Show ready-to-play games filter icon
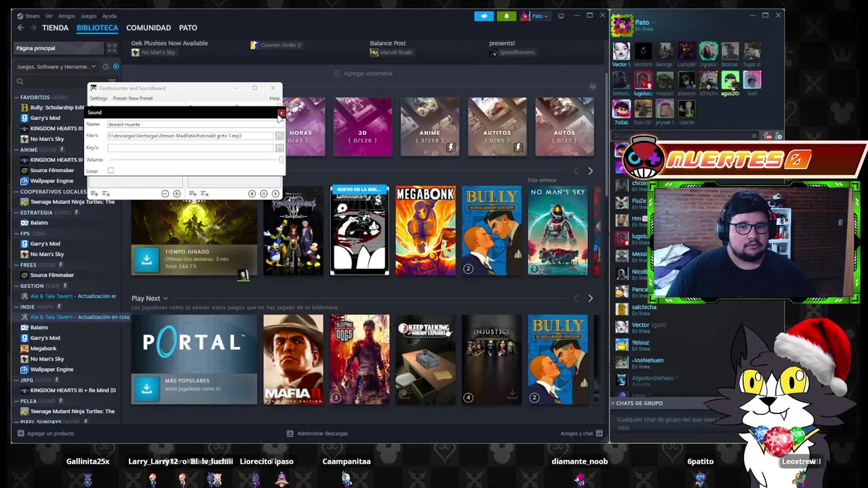Viewport: 868px width, 488px height. (115, 66)
